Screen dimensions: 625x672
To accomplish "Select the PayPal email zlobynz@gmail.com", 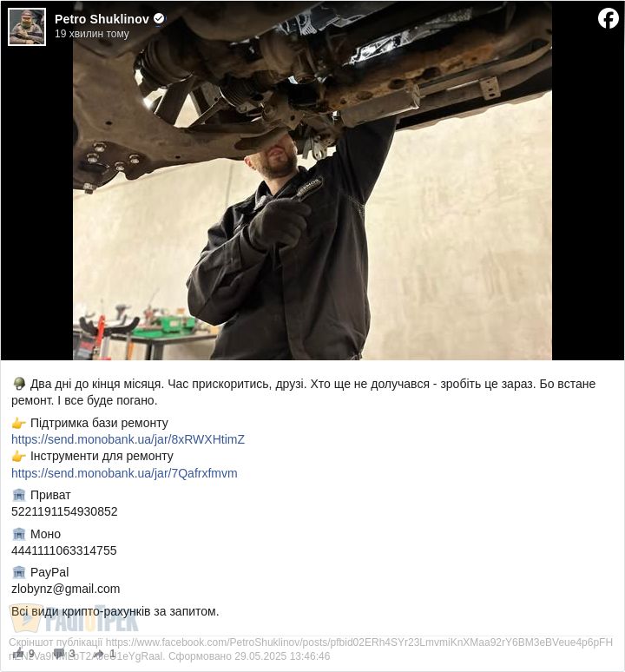I will [66, 589].
